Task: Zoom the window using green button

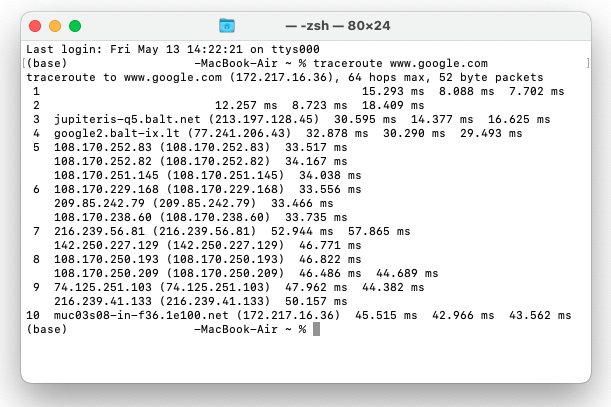Action: 75,24
